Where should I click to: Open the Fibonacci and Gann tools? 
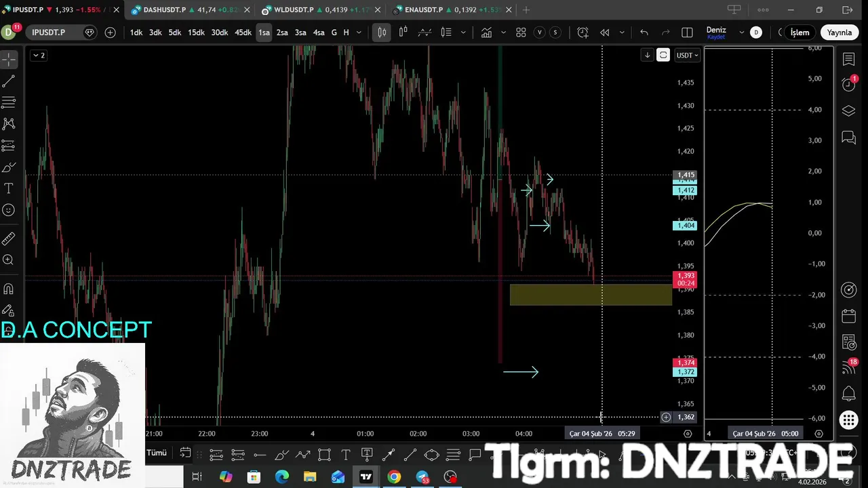(9, 102)
